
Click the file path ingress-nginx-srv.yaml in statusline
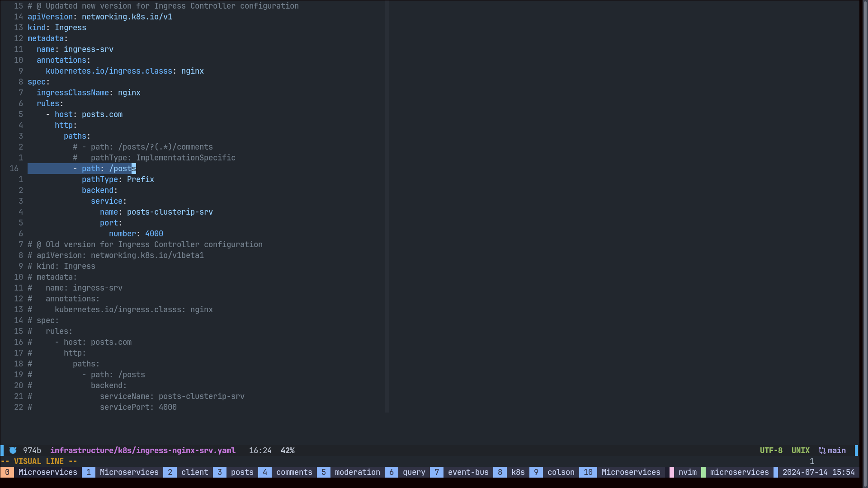(143, 450)
